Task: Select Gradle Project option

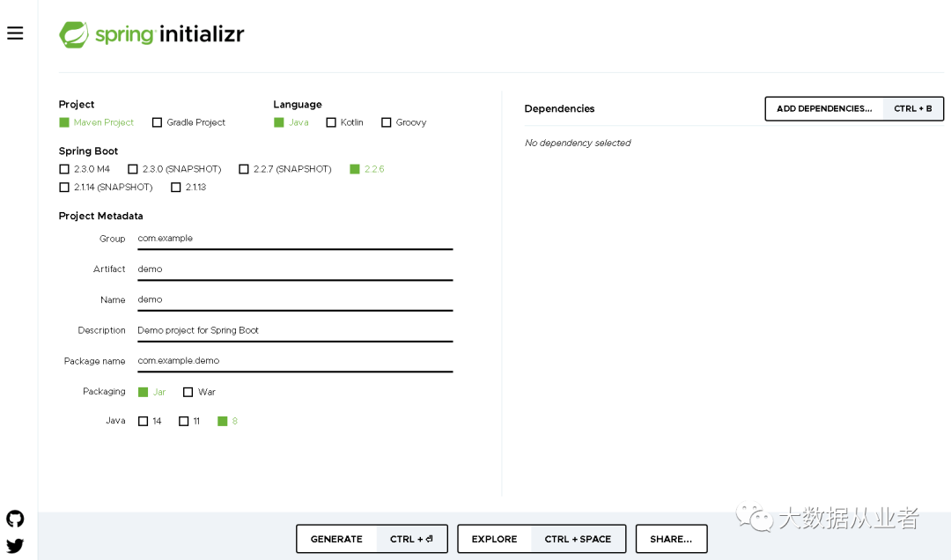Action: pyautogui.click(x=188, y=122)
